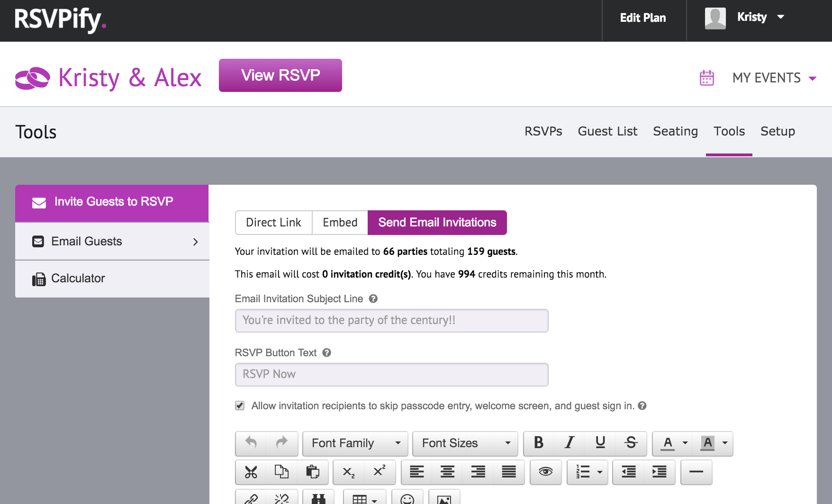The image size is (832, 504).
Task: Open Edit Plan
Action: click(x=642, y=18)
